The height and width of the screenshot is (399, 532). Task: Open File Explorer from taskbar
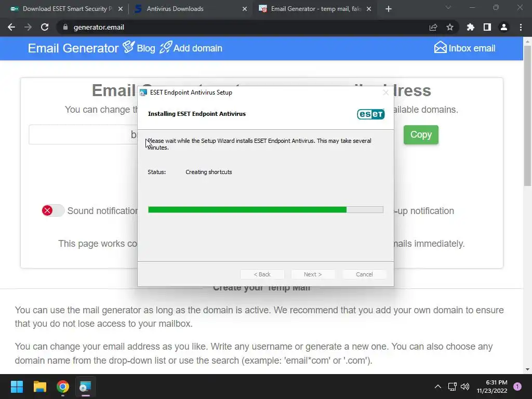point(39,387)
